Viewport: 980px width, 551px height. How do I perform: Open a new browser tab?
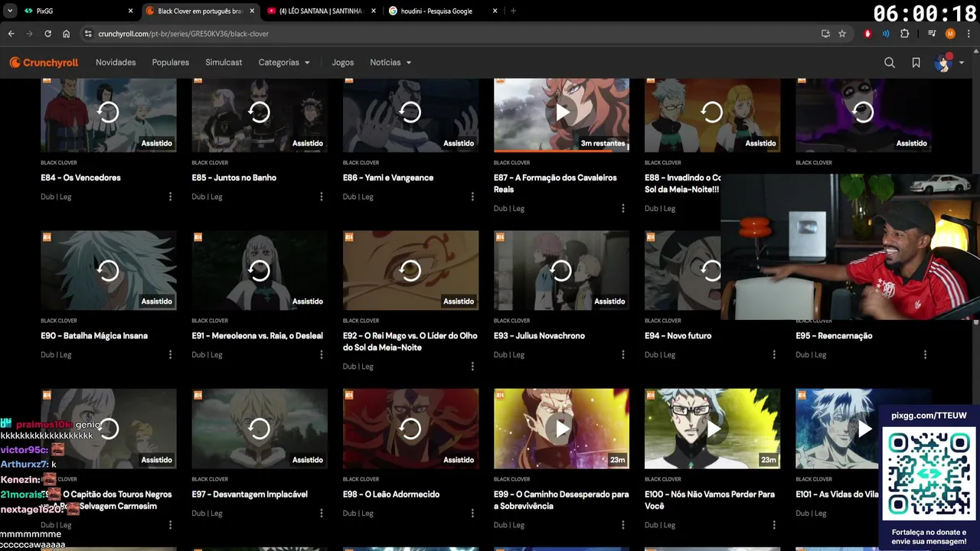[x=513, y=11]
